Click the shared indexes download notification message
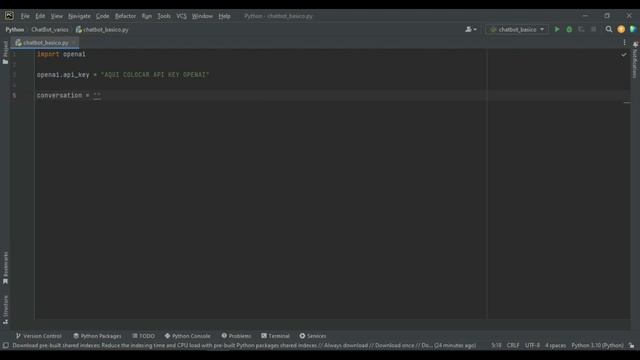 coord(244,346)
